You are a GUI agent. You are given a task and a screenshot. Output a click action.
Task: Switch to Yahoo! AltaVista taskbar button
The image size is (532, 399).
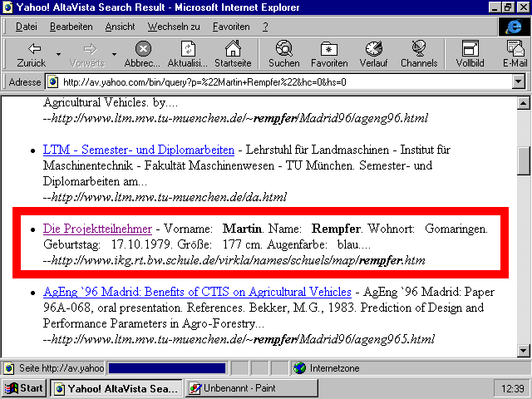point(116,388)
